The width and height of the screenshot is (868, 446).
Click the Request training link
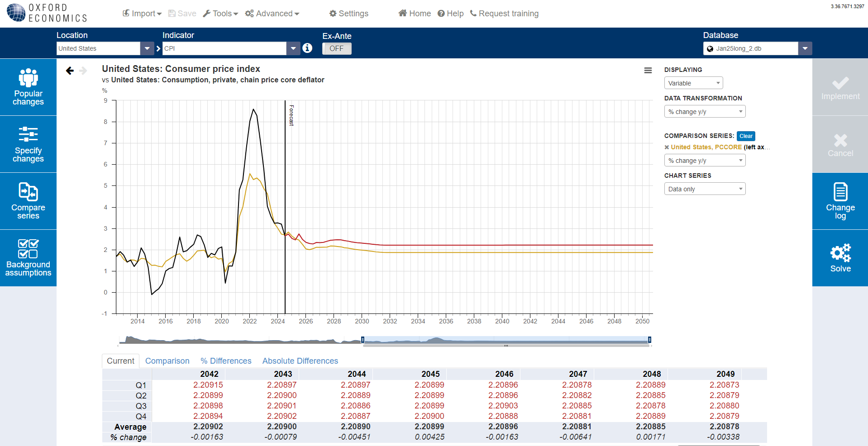click(x=504, y=14)
